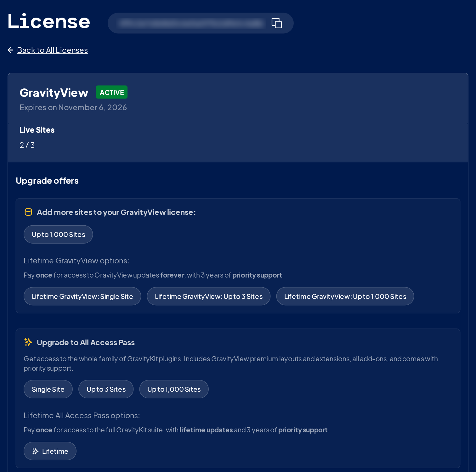The height and width of the screenshot is (472, 476).
Task: Click the License page title
Action: [x=49, y=21]
